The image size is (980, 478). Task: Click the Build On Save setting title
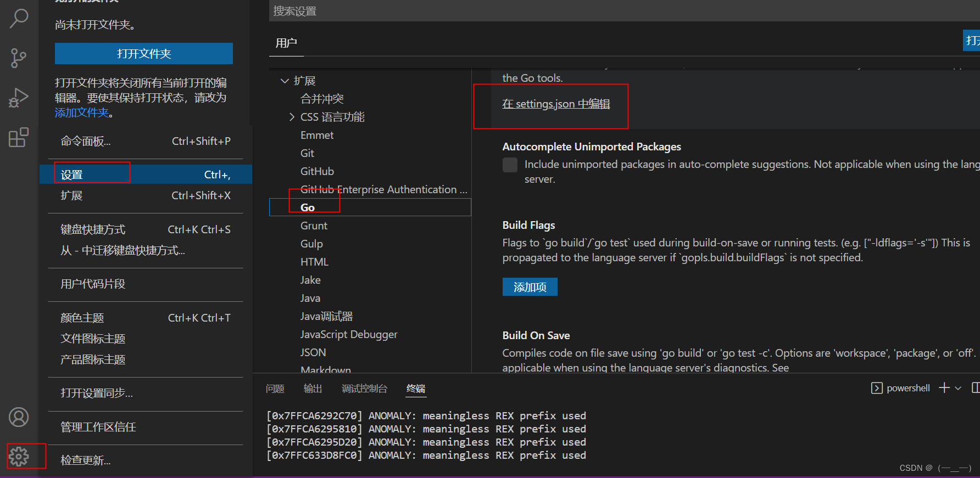[x=536, y=335]
